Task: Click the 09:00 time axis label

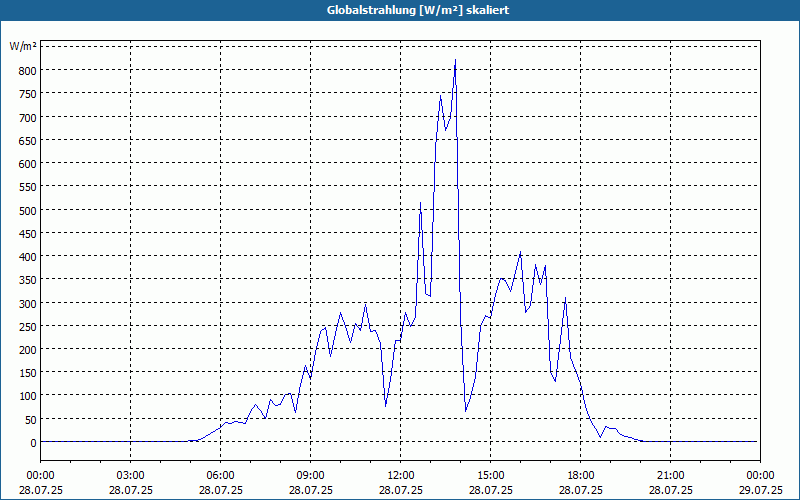Action: (x=311, y=476)
